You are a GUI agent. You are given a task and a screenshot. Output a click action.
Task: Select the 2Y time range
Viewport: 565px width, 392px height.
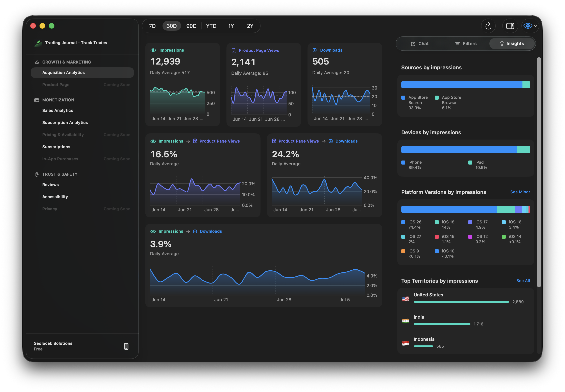[250, 26]
